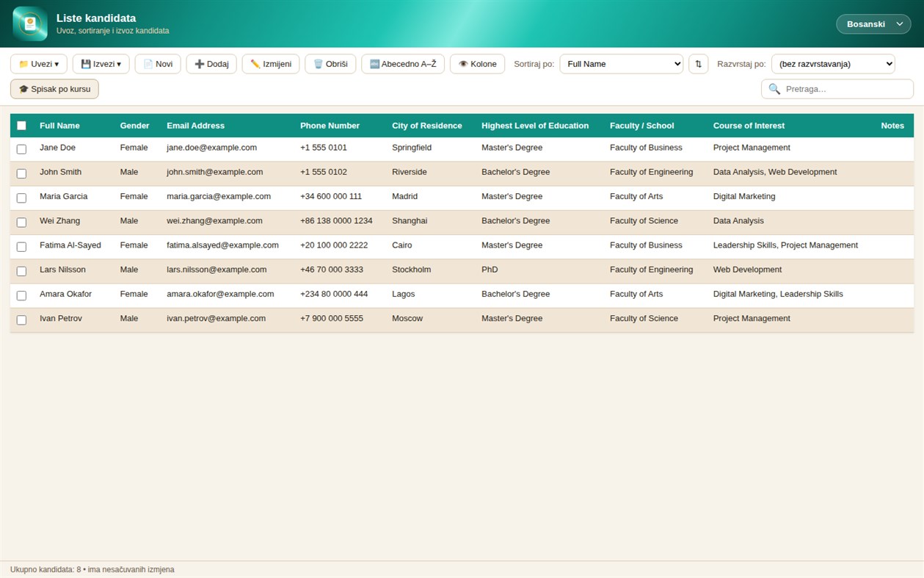Open the Kolone columns visibility button

pos(478,64)
